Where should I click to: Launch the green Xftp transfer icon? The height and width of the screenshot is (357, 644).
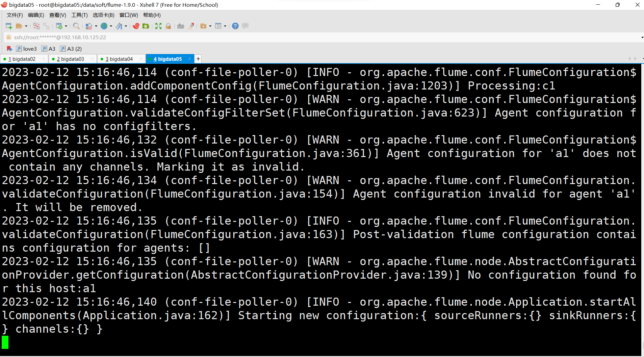tap(146, 26)
